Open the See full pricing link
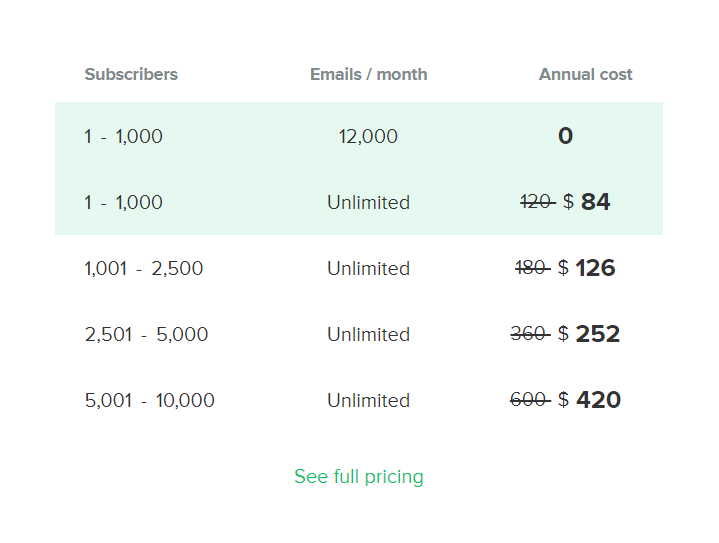The image size is (719, 543). [x=358, y=477]
